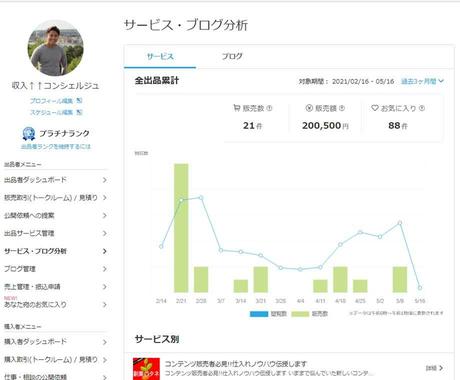Switch to the ブログ tab
The image size is (460, 380).
click(x=232, y=56)
